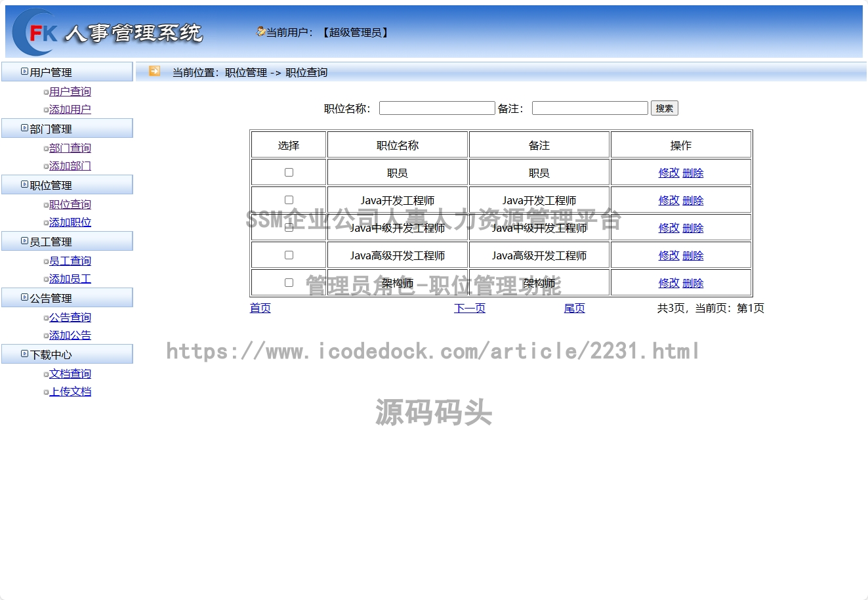Click the 职员 position name cell
This screenshot has width=868, height=600.
pyautogui.click(x=398, y=173)
